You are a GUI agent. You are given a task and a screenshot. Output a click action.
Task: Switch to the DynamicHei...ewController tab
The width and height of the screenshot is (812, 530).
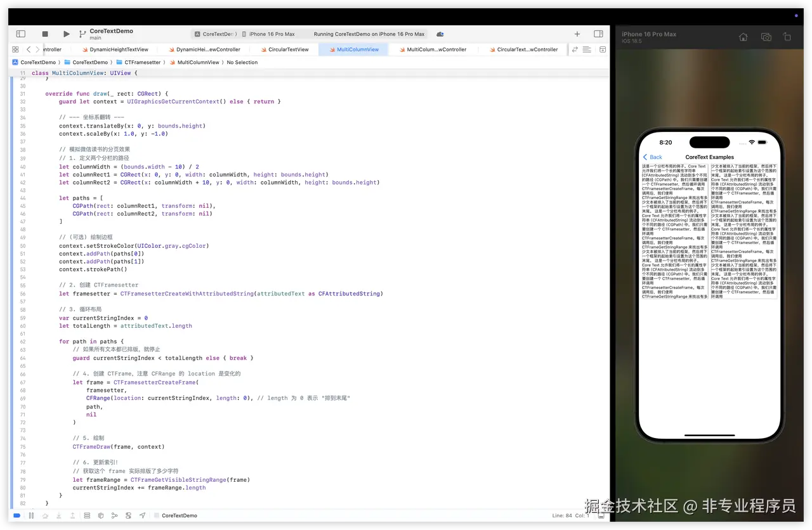point(204,49)
